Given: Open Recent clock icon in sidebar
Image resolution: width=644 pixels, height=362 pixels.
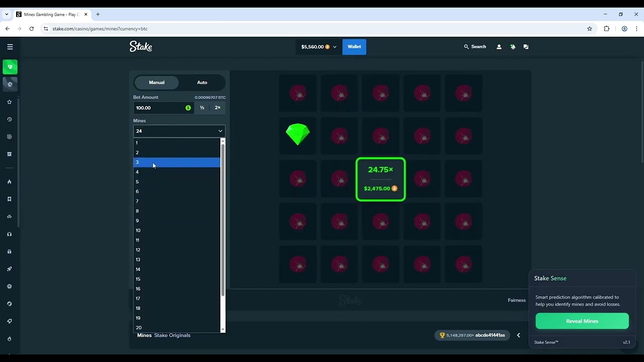Looking at the screenshot, I should coord(10,120).
